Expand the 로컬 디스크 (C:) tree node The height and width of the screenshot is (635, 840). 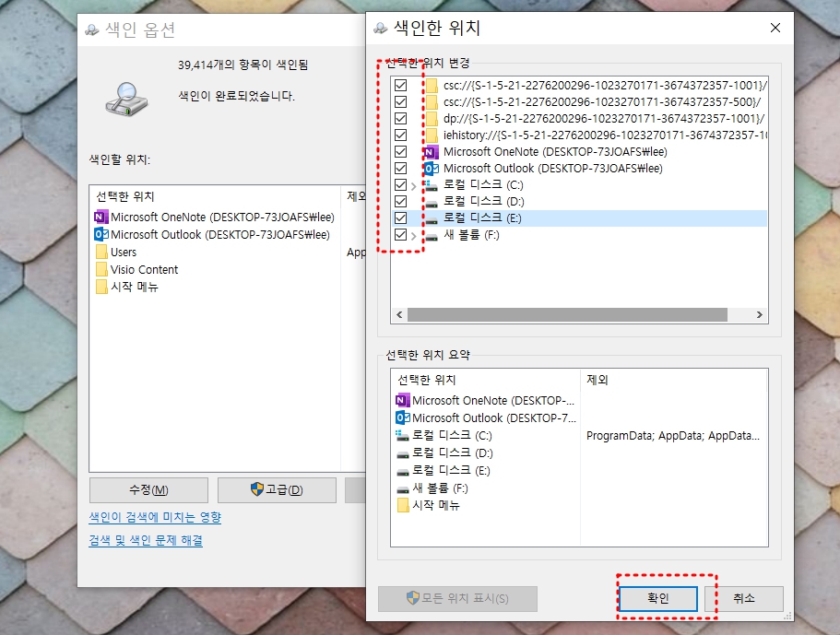pyautogui.click(x=415, y=184)
